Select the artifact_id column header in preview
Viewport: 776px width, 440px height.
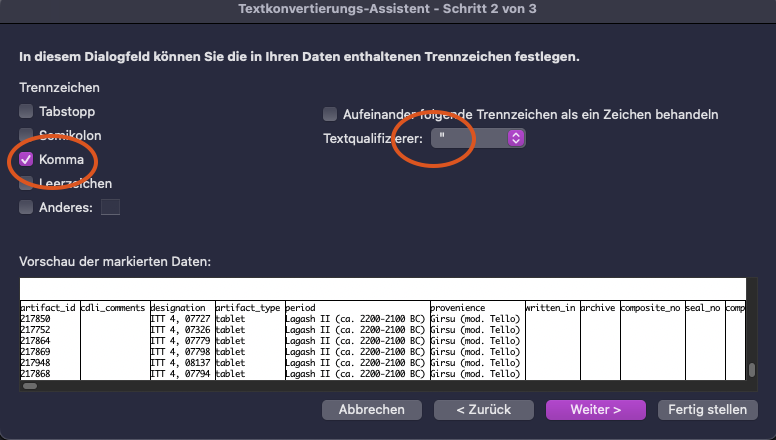point(48,308)
